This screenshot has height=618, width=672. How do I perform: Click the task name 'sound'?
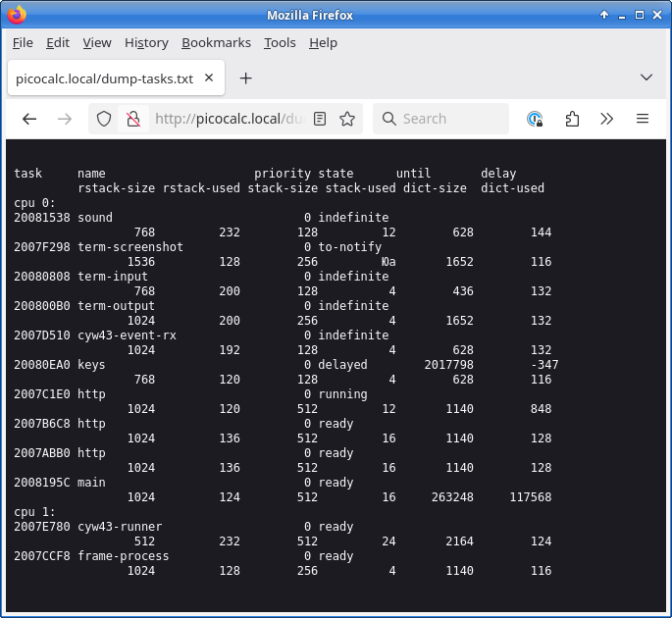coord(95,218)
